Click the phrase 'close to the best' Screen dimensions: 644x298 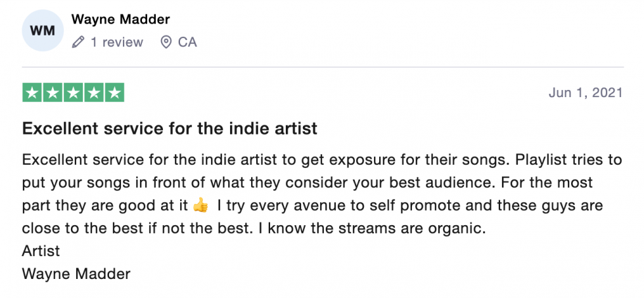pyautogui.click(x=76, y=228)
